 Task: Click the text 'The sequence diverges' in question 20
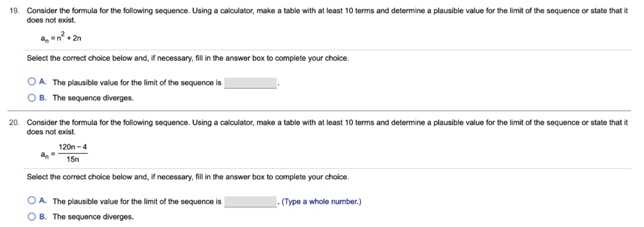coord(93,217)
